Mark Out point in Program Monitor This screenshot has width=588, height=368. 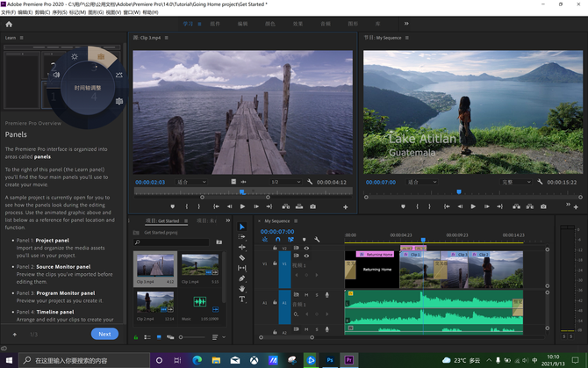click(x=430, y=206)
